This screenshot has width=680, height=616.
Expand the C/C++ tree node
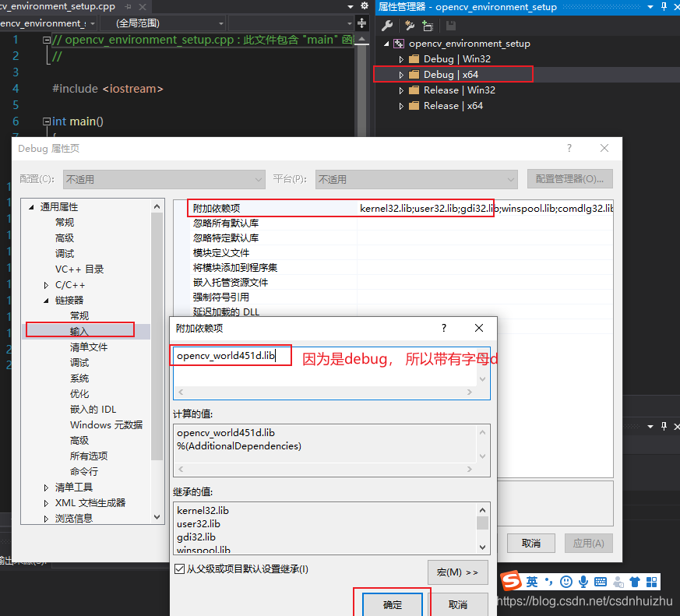(46, 285)
